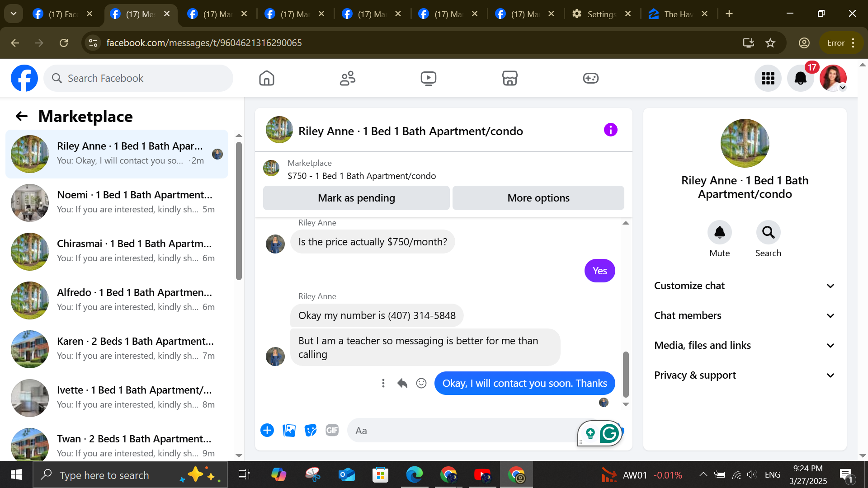
Task: Choose a GIF icon in composer
Action: tap(332, 430)
